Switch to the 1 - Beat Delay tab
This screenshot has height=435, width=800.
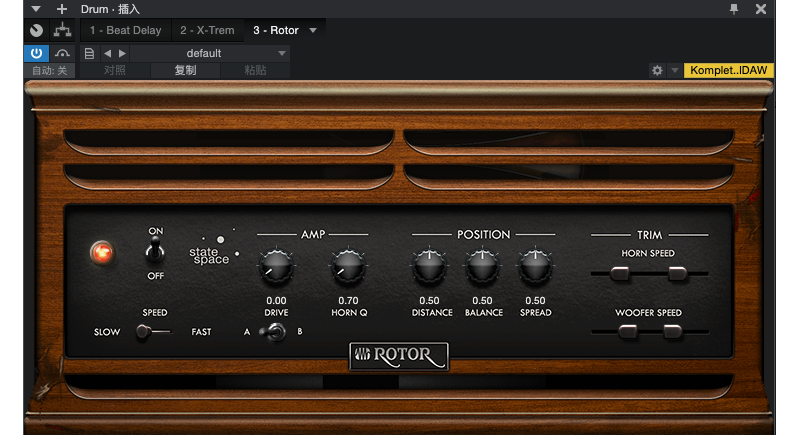(126, 30)
